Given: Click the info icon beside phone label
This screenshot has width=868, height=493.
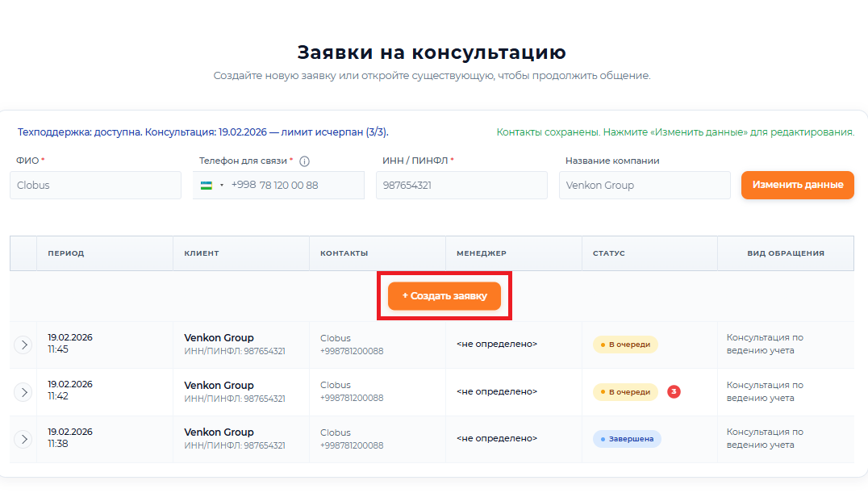Looking at the screenshot, I should pyautogui.click(x=305, y=161).
